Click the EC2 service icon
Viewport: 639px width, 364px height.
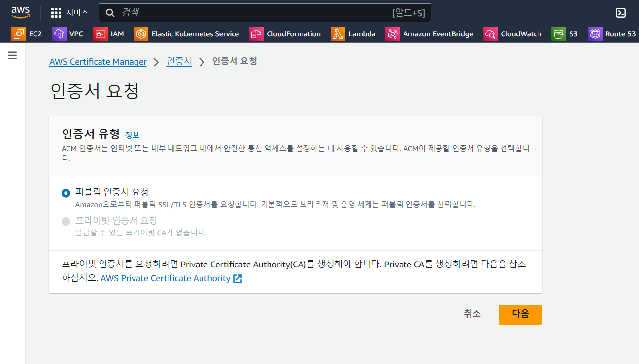tap(19, 34)
